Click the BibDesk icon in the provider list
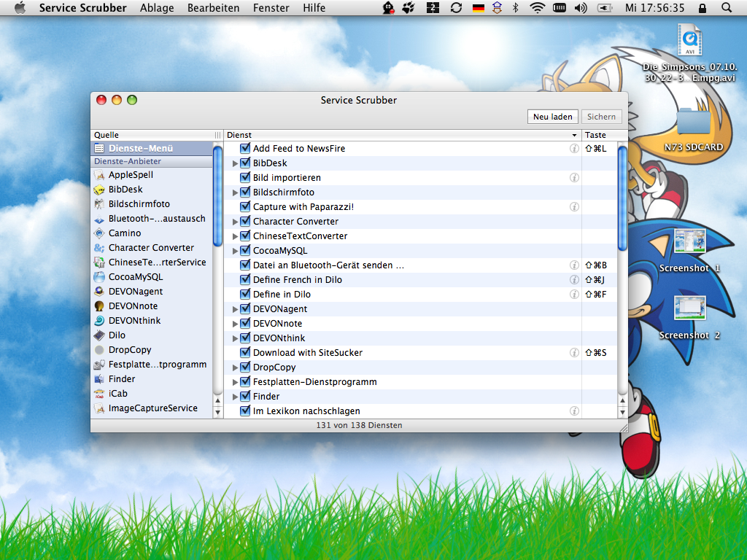Viewport: 747px width, 560px height. point(99,190)
